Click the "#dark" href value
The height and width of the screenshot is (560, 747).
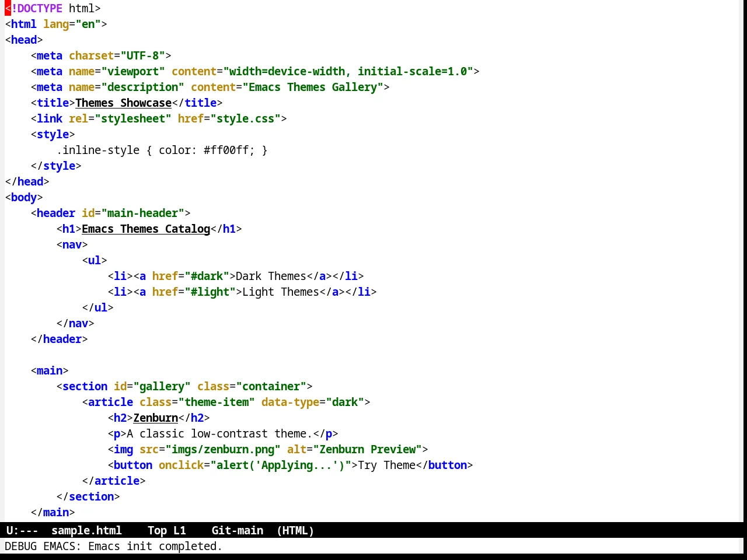click(x=207, y=276)
